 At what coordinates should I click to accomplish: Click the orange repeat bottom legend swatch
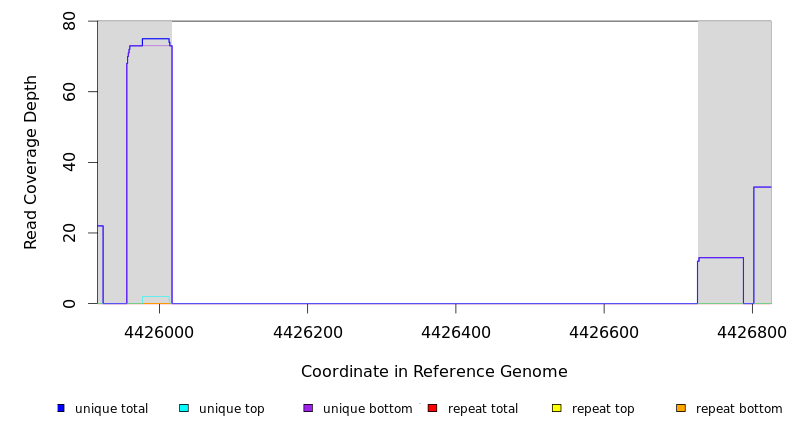(681, 408)
